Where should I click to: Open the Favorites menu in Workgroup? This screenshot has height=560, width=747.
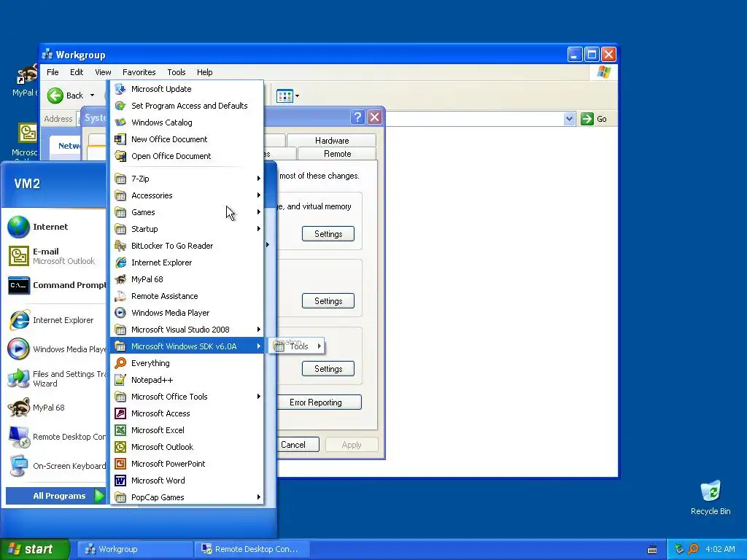139,72
